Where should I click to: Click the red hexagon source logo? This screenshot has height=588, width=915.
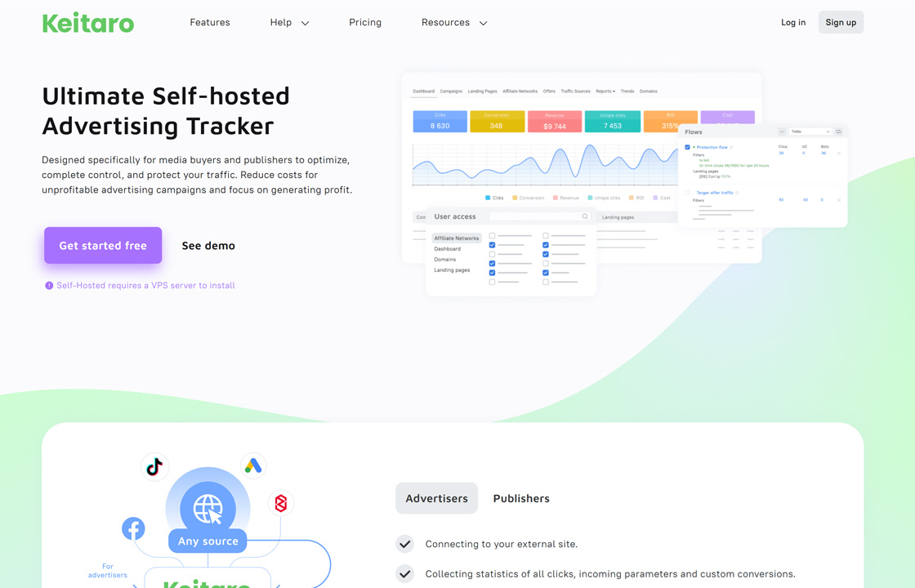pos(281,503)
